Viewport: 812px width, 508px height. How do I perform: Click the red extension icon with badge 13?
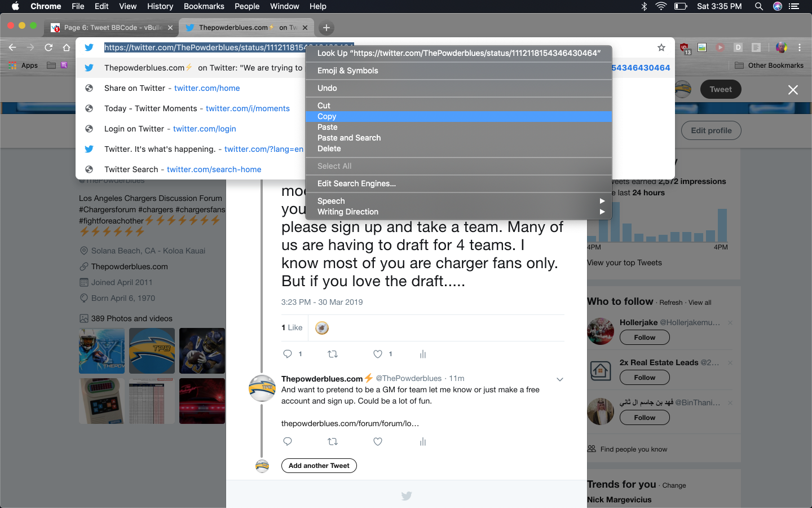tap(685, 48)
